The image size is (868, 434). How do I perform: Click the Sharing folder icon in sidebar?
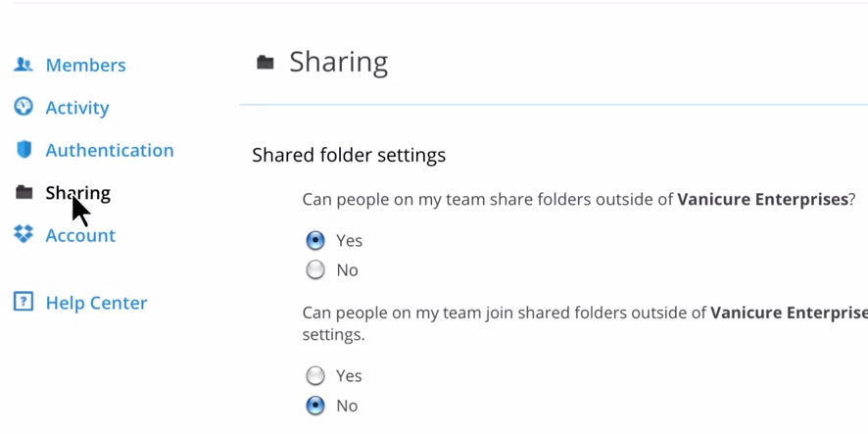(x=24, y=193)
